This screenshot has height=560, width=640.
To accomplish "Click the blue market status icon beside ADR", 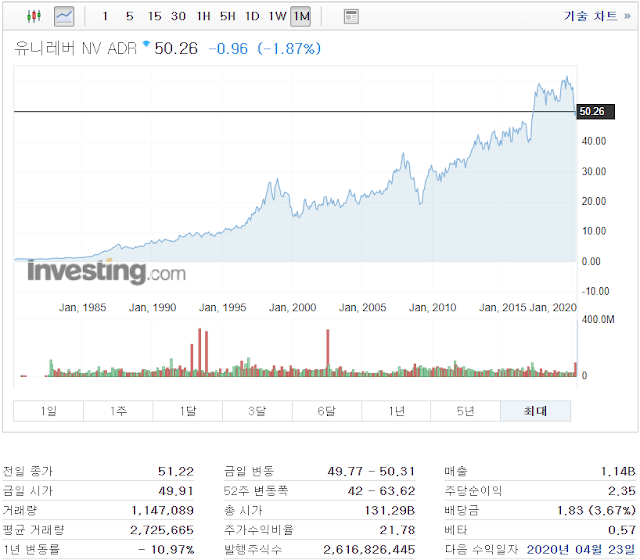I will (x=146, y=43).
